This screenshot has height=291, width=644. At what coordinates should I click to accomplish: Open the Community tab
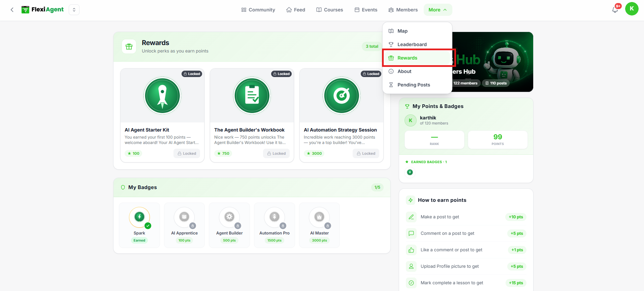[258, 10]
